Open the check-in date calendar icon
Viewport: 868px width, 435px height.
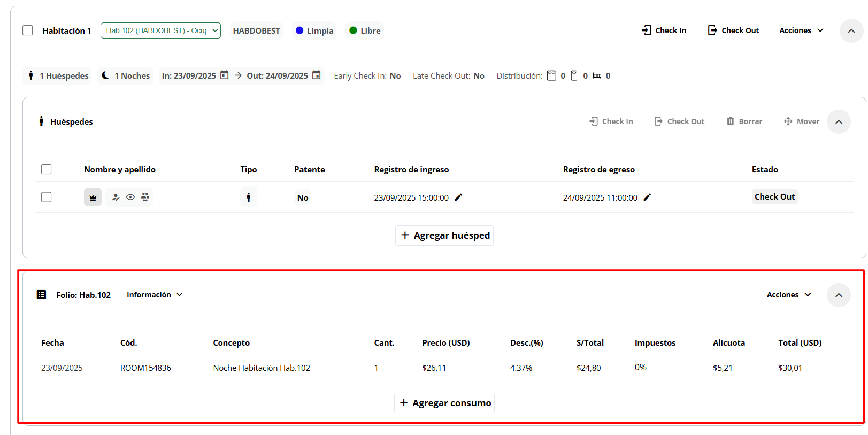point(225,75)
